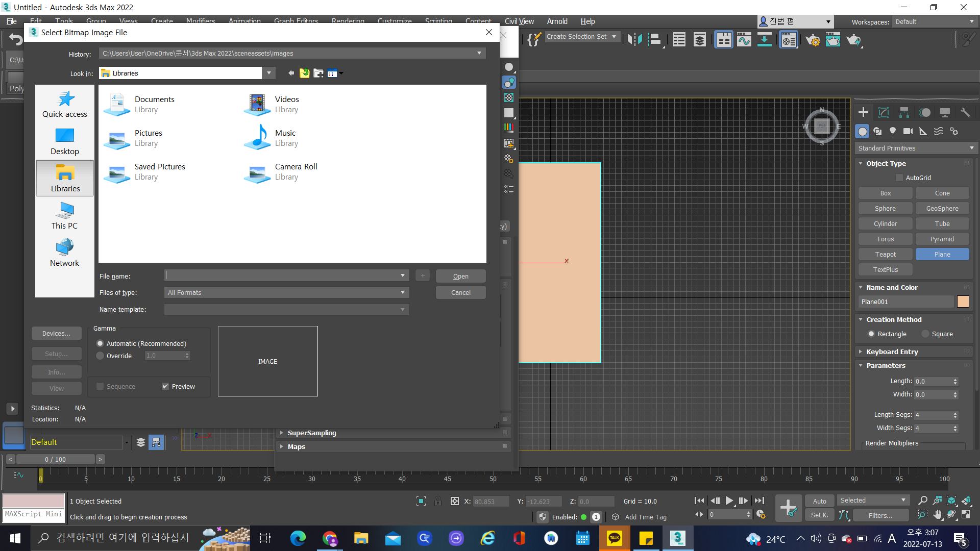Open the Arnold menu

[557, 21]
